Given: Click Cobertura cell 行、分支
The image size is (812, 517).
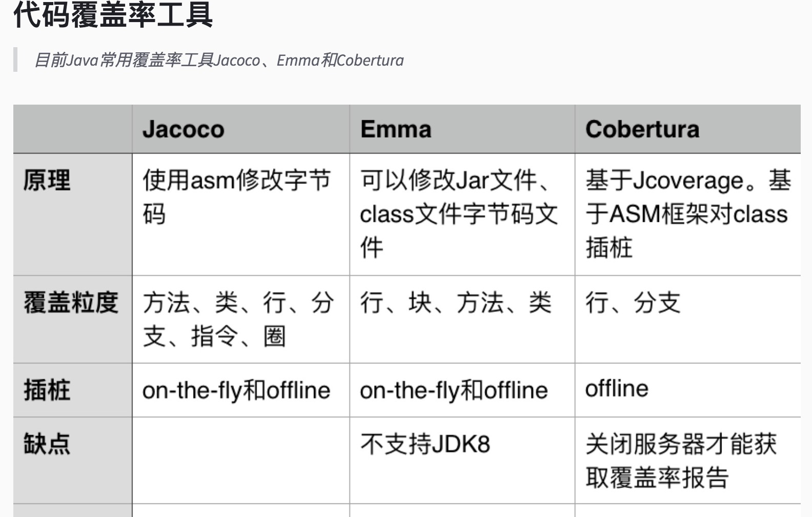Looking at the screenshot, I should click(688, 320).
